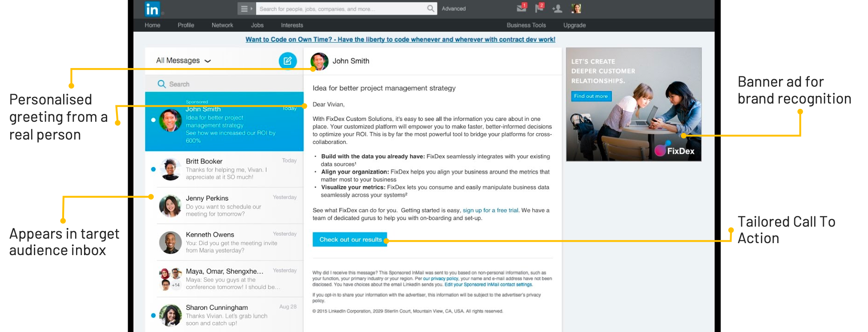Click Find out more on FixDex banner

(x=591, y=96)
